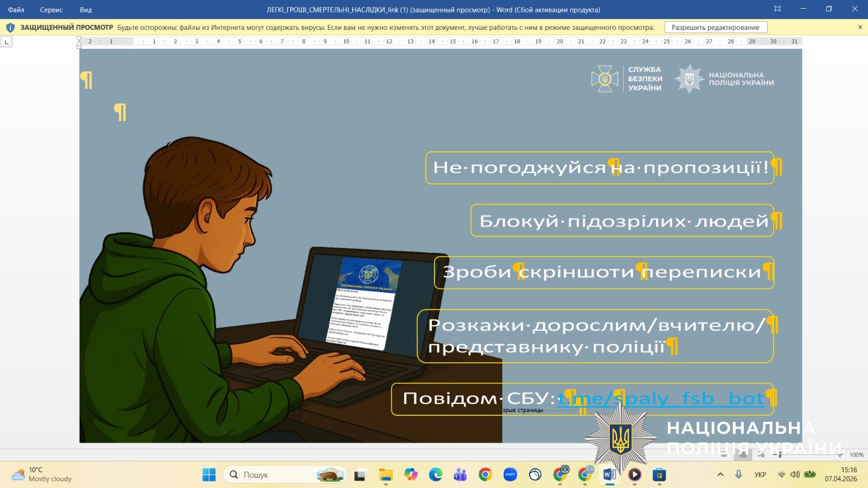
Task: Dismiss the protected view warning bar
Action: coord(860,27)
